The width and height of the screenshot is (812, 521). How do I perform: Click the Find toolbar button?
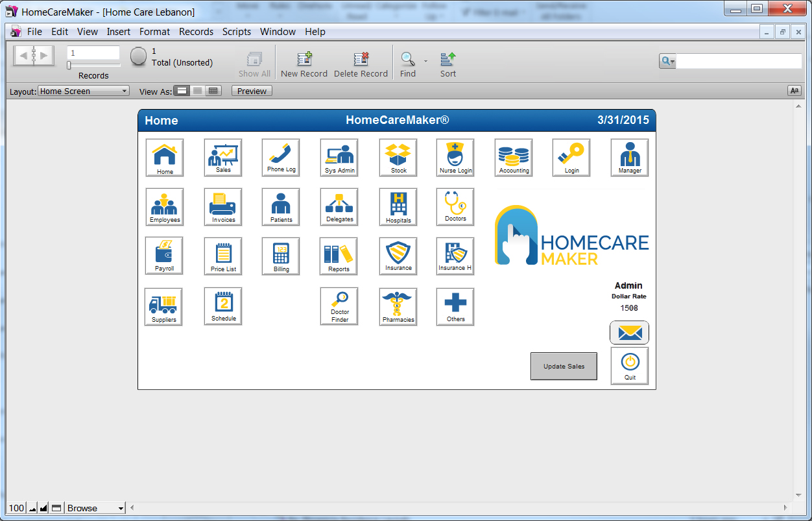pyautogui.click(x=408, y=65)
